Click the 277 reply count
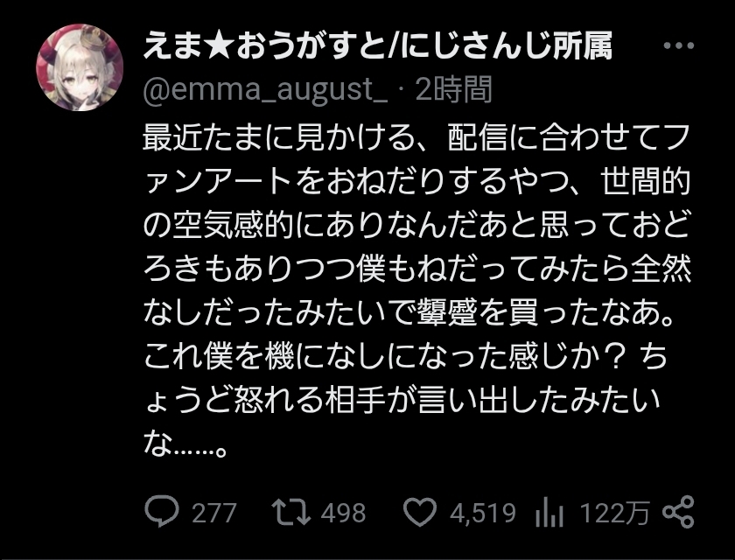Image resolution: width=735 pixels, height=560 pixels. pyautogui.click(x=213, y=513)
